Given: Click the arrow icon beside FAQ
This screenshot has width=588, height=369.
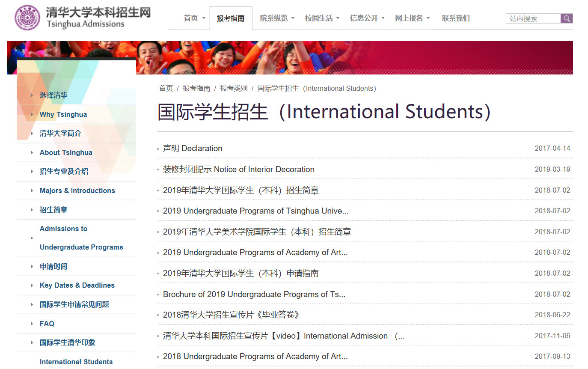Looking at the screenshot, I should point(32,324).
